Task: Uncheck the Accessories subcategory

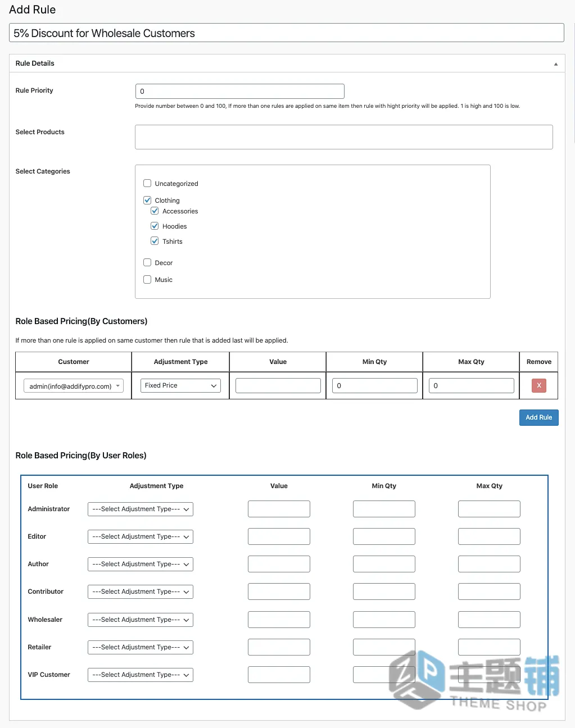Action: (x=155, y=211)
